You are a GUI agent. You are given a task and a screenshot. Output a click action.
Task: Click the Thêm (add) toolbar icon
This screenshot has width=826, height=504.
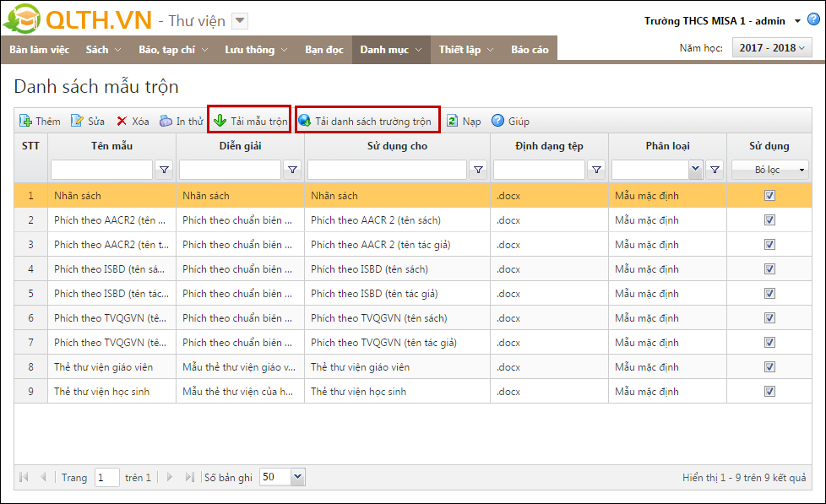coord(25,122)
